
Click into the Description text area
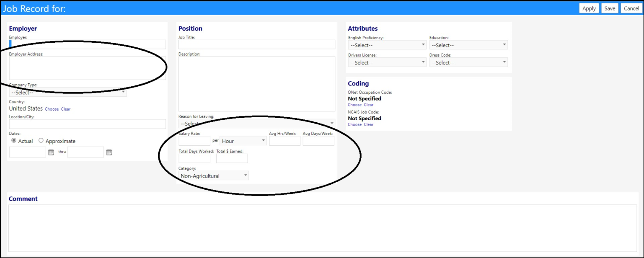pos(257,84)
